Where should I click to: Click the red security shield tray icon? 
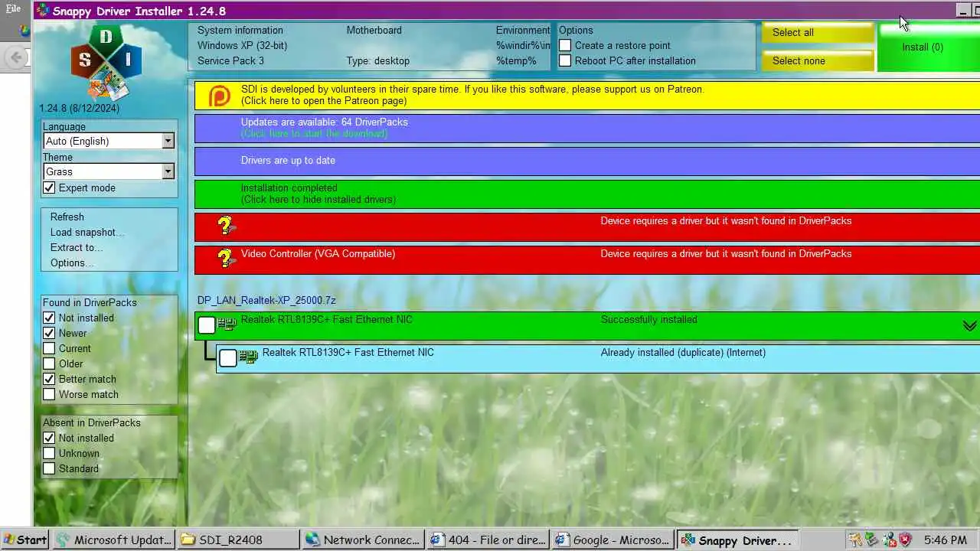(x=905, y=540)
